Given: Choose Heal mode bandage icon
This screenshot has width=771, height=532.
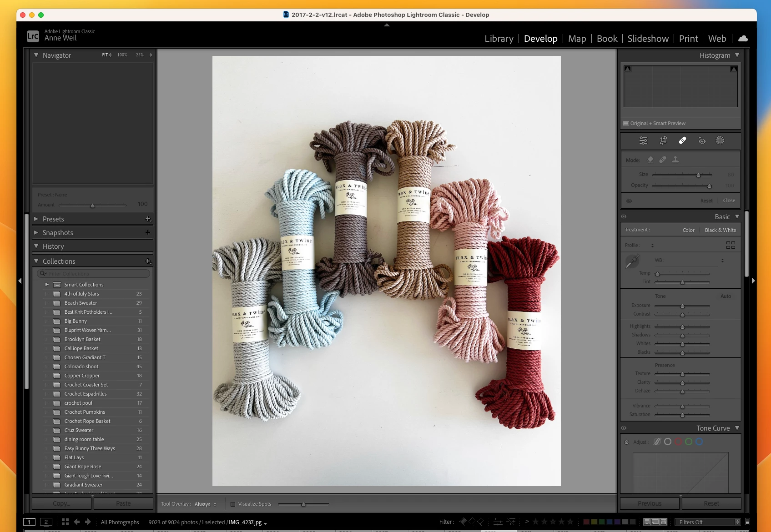Looking at the screenshot, I should click(663, 160).
